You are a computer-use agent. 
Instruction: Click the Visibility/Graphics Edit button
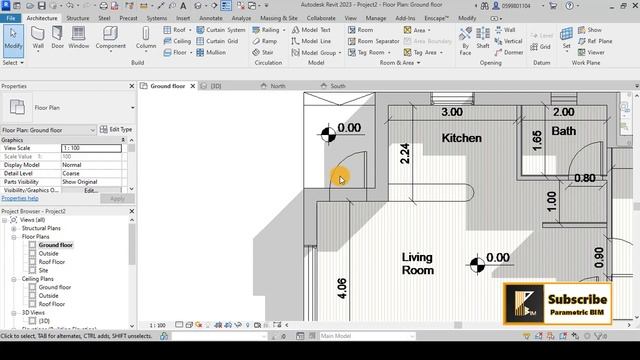91,191
